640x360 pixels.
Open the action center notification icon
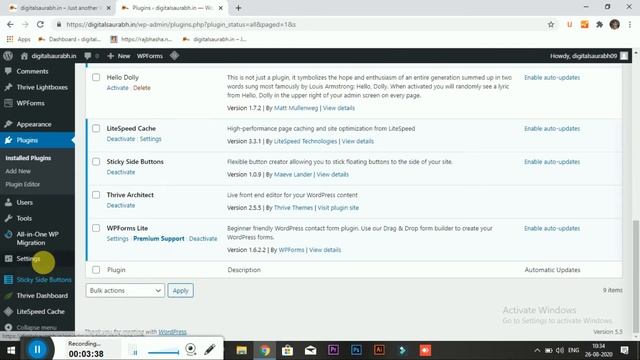[624, 350]
